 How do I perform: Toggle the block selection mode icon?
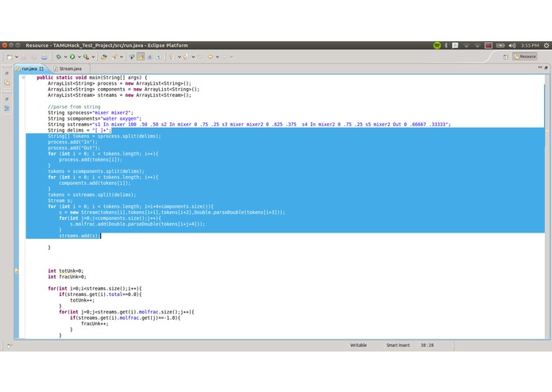[x=149, y=56]
